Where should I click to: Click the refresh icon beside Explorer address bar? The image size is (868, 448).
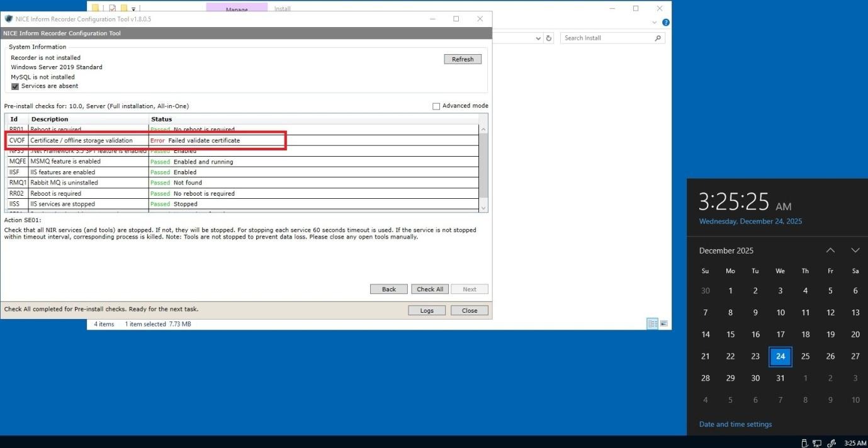pyautogui.click(x=549, y=38)
